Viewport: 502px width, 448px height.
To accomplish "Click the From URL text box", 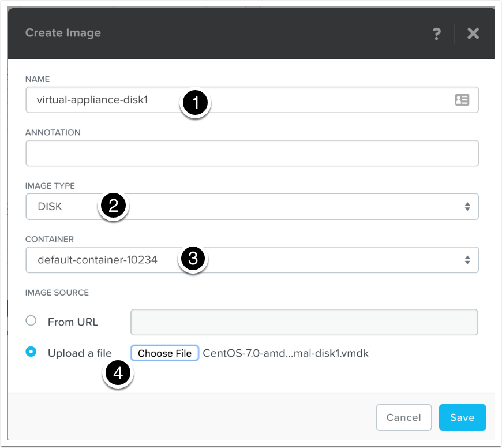I will coord(304,322).
